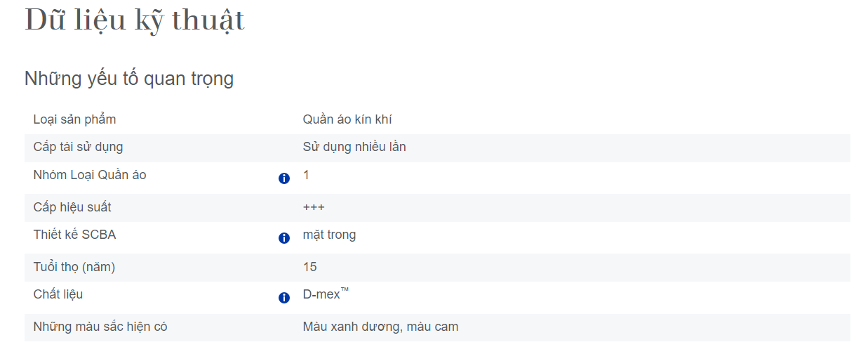Select the "Những yếu tố quan trọng" subheading

[x=129, y=79]
